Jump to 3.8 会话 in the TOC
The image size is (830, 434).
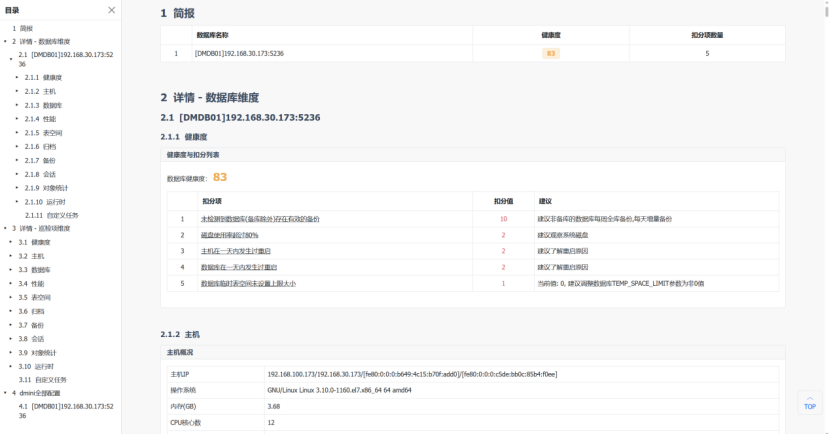click(31, 339)
